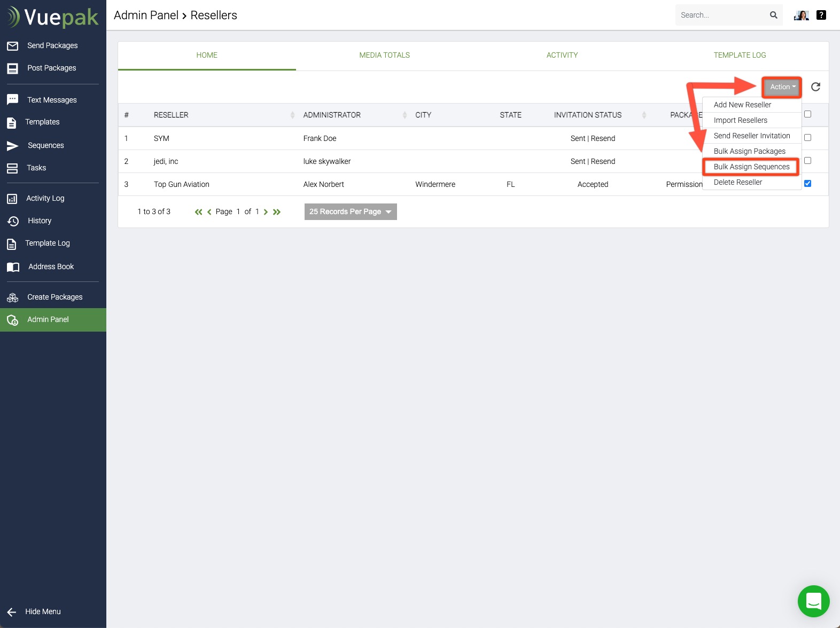Open Address Book in sidebar

pos(51,266)
